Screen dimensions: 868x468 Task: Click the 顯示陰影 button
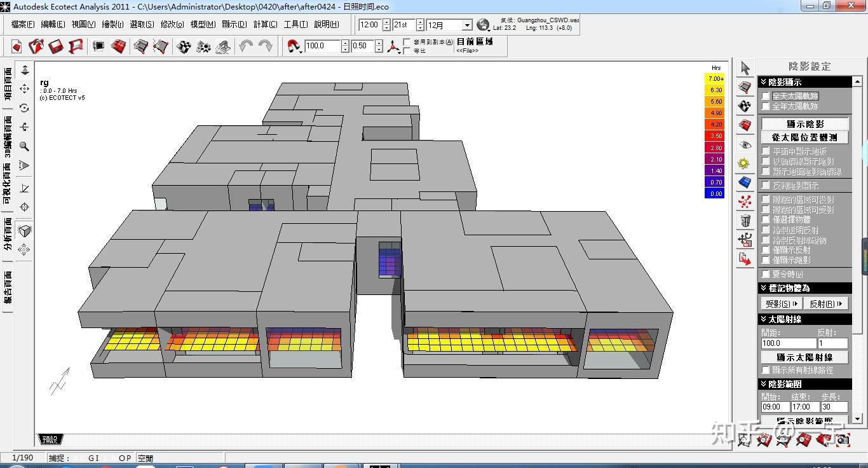pyautogui.click(x=804, y=124)
